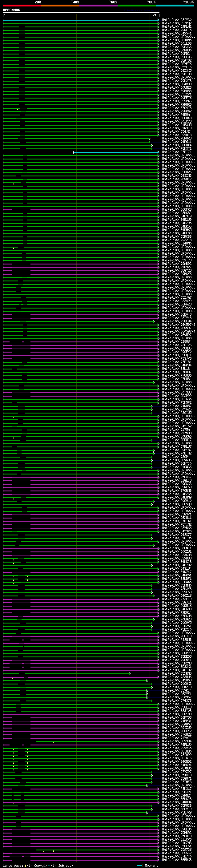Click the purple ~60% identity color bar
197x868 pixels.
click(x=98, y=6)
